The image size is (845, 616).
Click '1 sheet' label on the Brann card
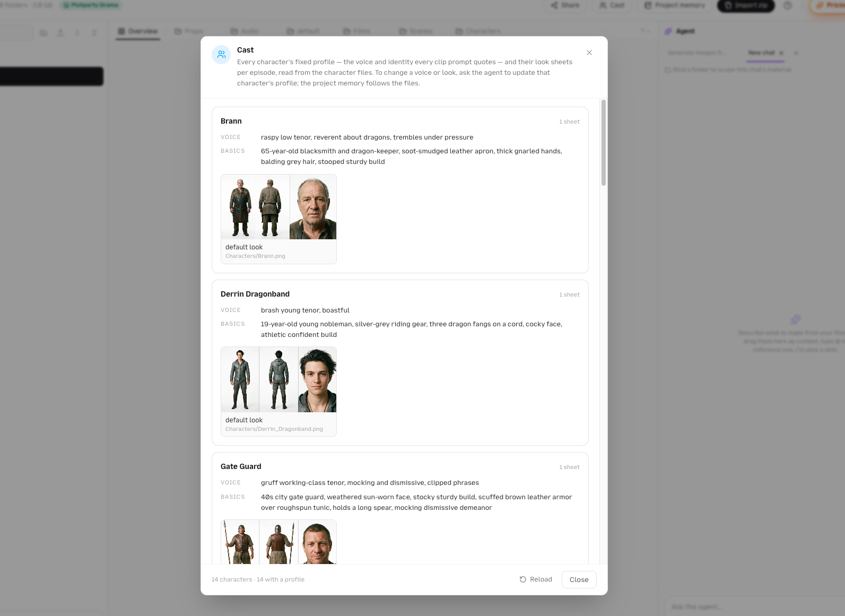(x=569, y=122)
